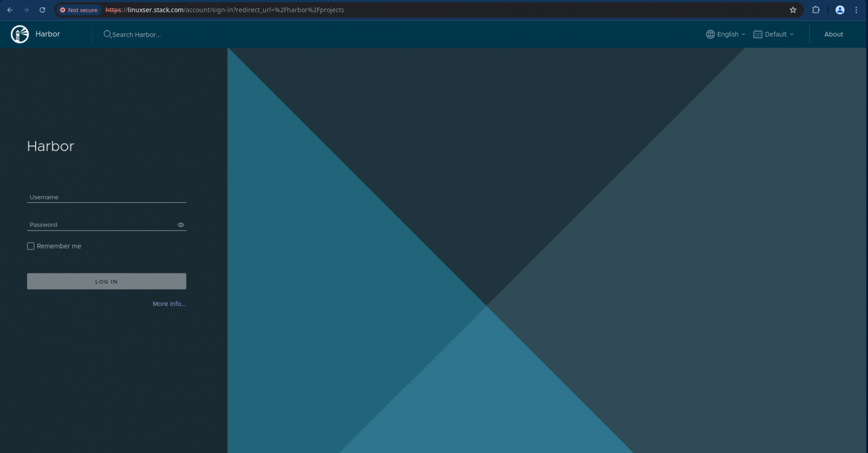This screenshot has height=453, width=868.
Task: Click the Harbor lighthouse logo icon
Action: pyautogui.click(x=20, y=34)
